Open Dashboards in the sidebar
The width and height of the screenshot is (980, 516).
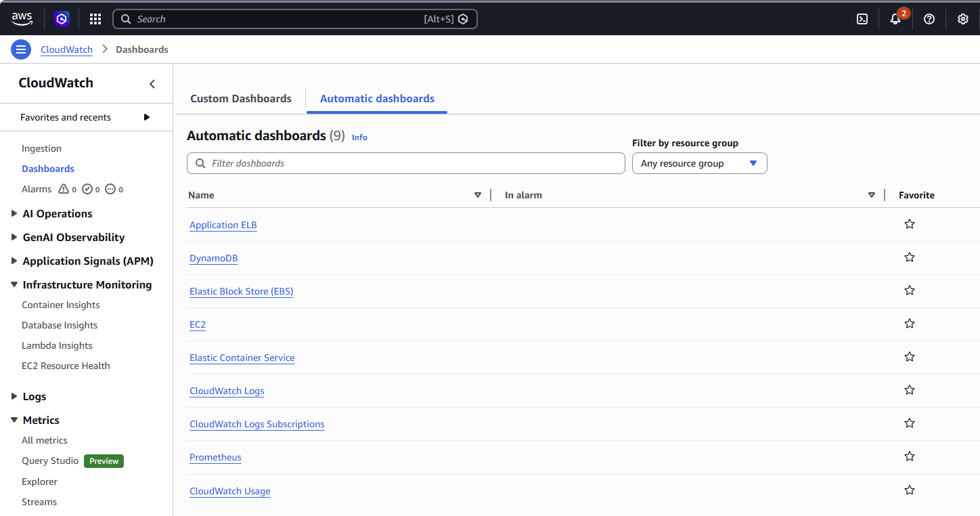pyautogui.click(x=48, y=169)
